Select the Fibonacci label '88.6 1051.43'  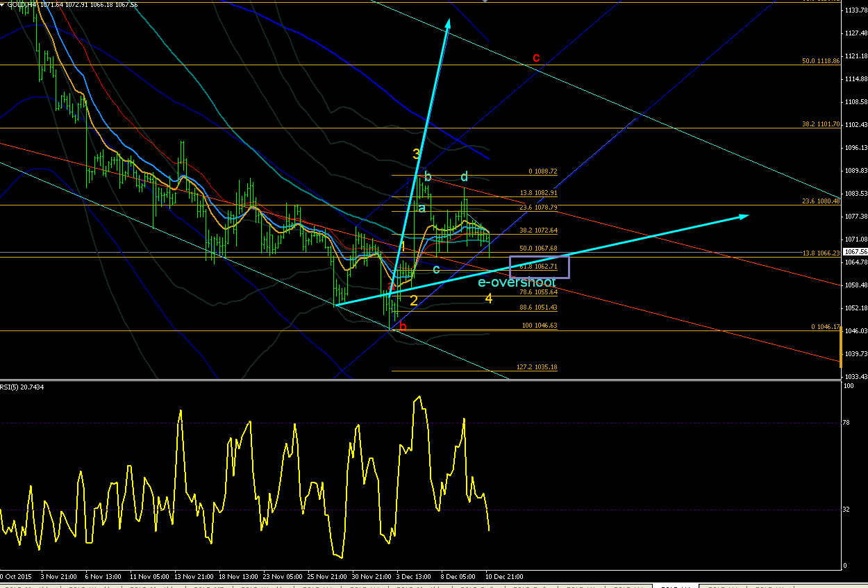pos(539,308)
